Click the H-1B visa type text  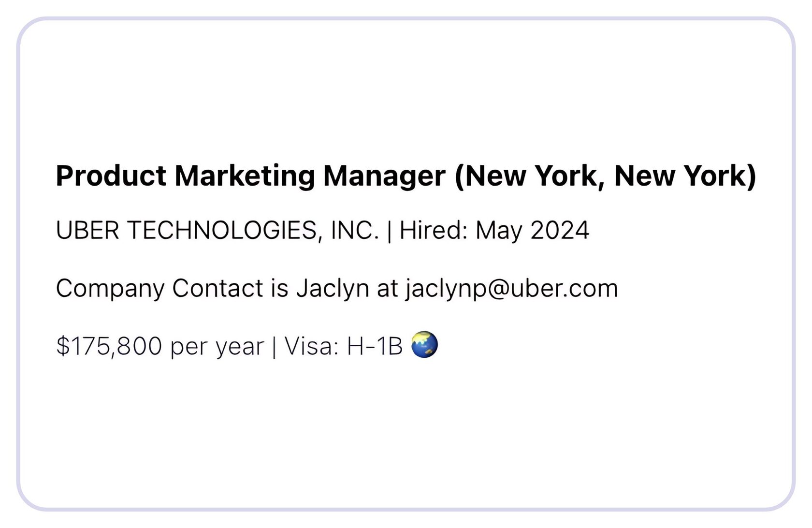click(x=375, y=346)
